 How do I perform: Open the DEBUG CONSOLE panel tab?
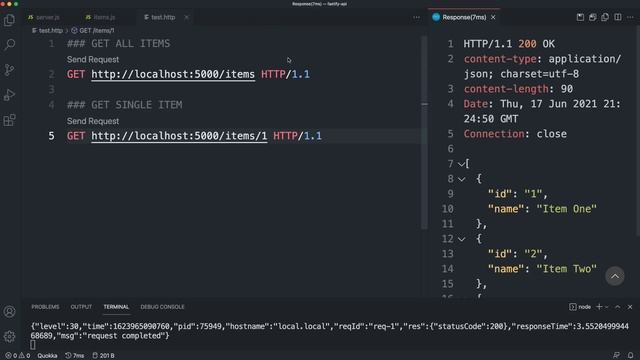click(x=162, y=307)
